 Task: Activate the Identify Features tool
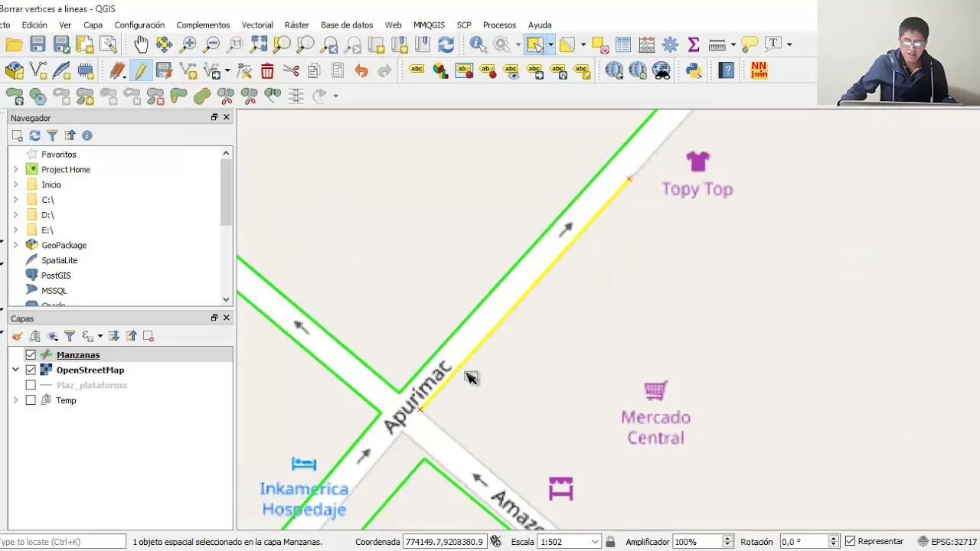tap(479, 44)
